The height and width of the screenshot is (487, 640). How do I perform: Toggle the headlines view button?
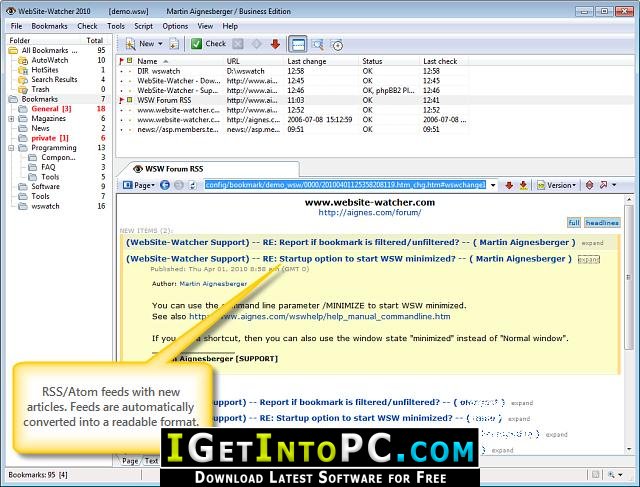click(x=602, y=222)
